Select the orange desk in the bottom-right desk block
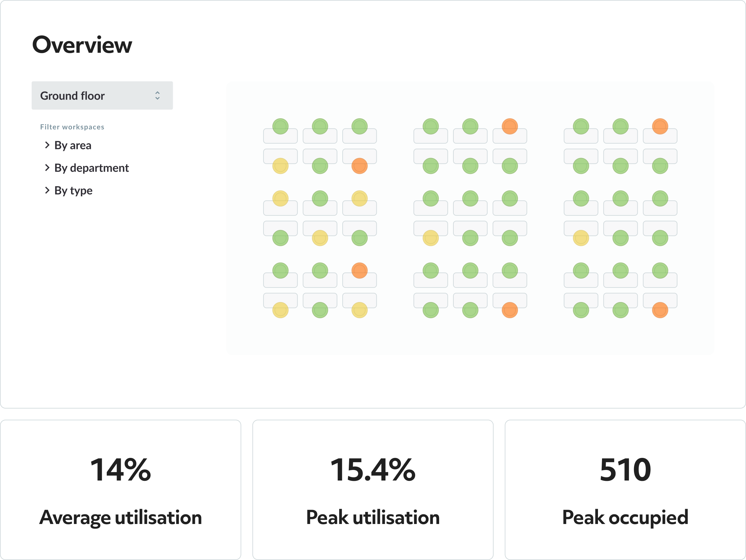This screenshot has width=746, height=560. [x=660, y=310]
